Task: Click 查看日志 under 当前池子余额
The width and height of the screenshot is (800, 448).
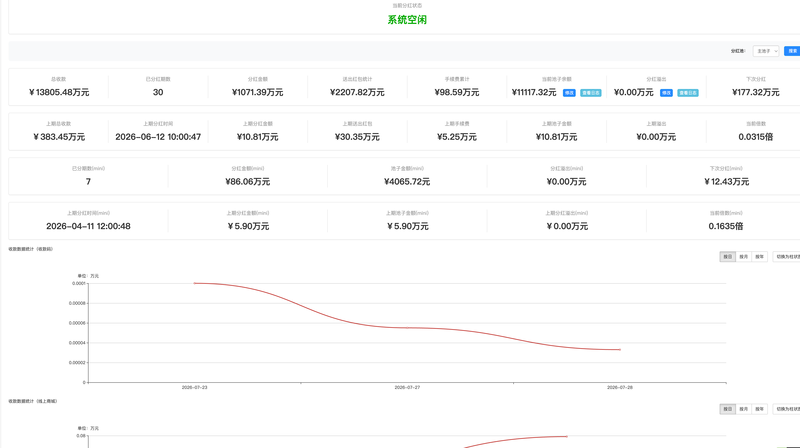Action: [591, 93]
